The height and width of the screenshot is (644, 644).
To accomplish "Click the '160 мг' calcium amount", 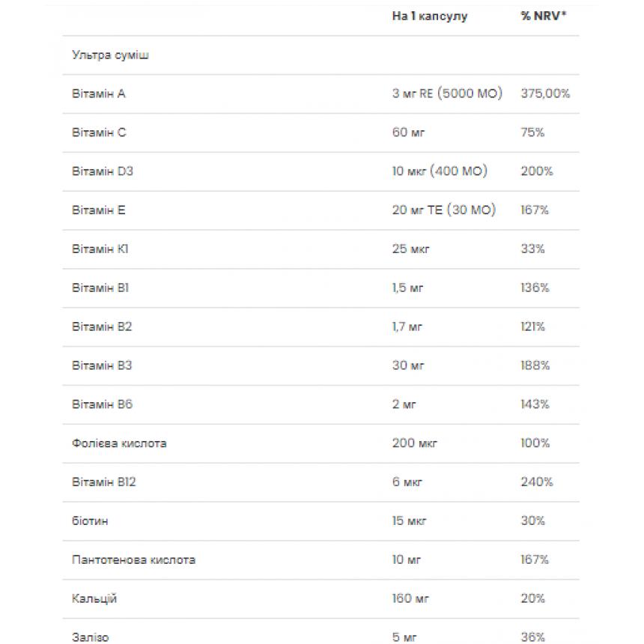I will coord(410,598).
